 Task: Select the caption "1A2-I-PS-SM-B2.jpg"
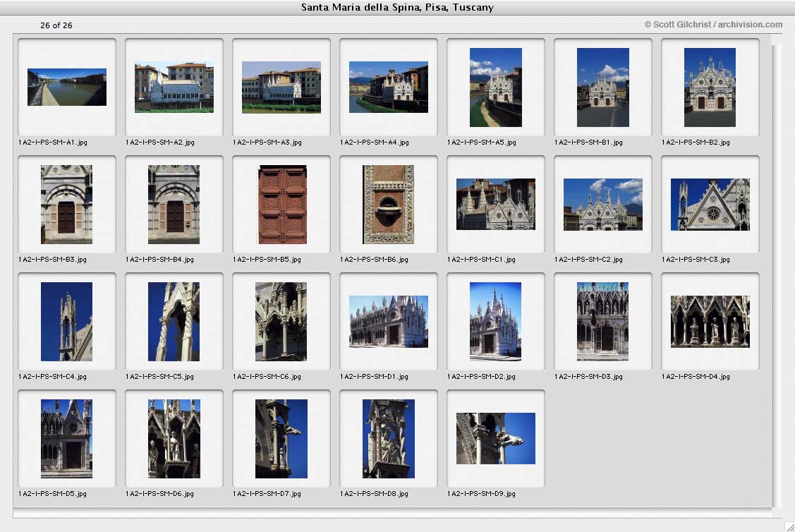click(x=696, y=143)
